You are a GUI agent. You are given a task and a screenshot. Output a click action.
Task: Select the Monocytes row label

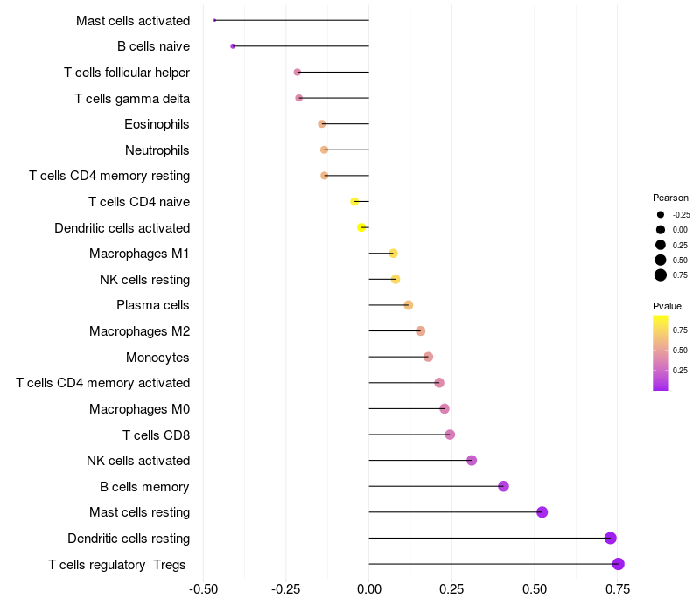[x=157, y=357]
